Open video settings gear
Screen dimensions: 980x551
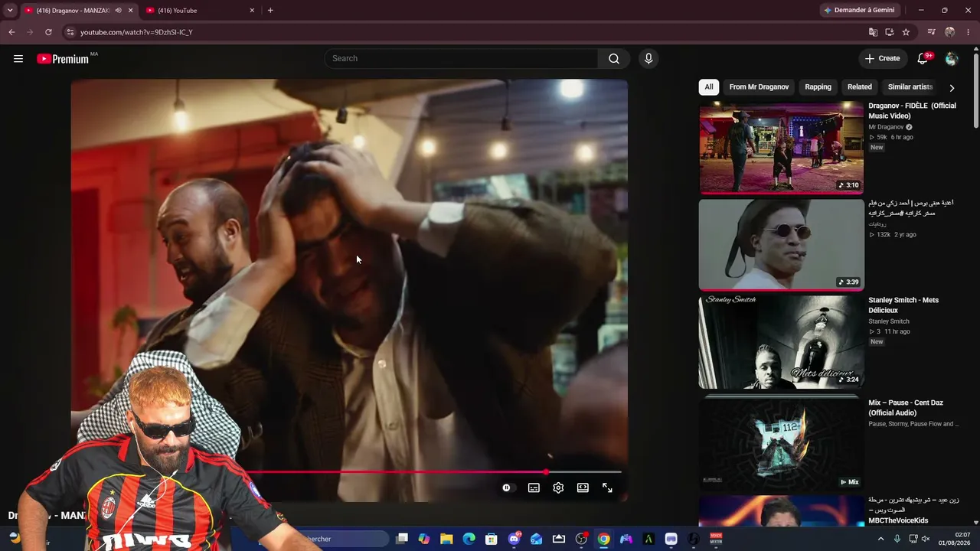[x=558, y=488]
